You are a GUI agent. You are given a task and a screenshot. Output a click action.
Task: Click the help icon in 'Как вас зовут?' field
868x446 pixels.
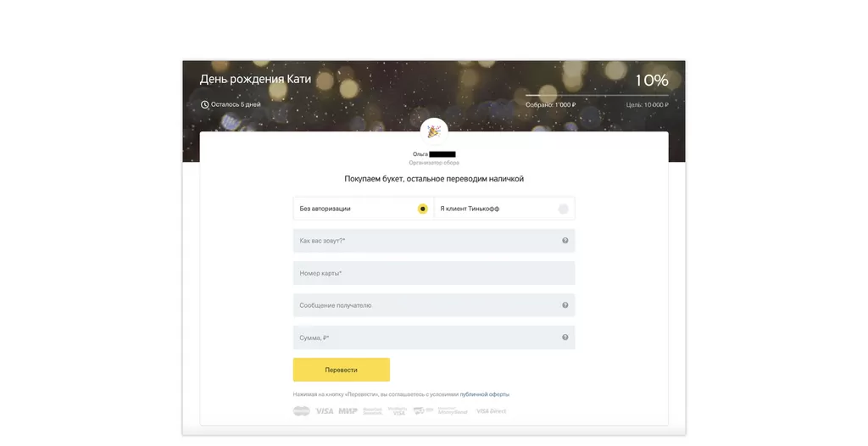[x=565, y=241]
